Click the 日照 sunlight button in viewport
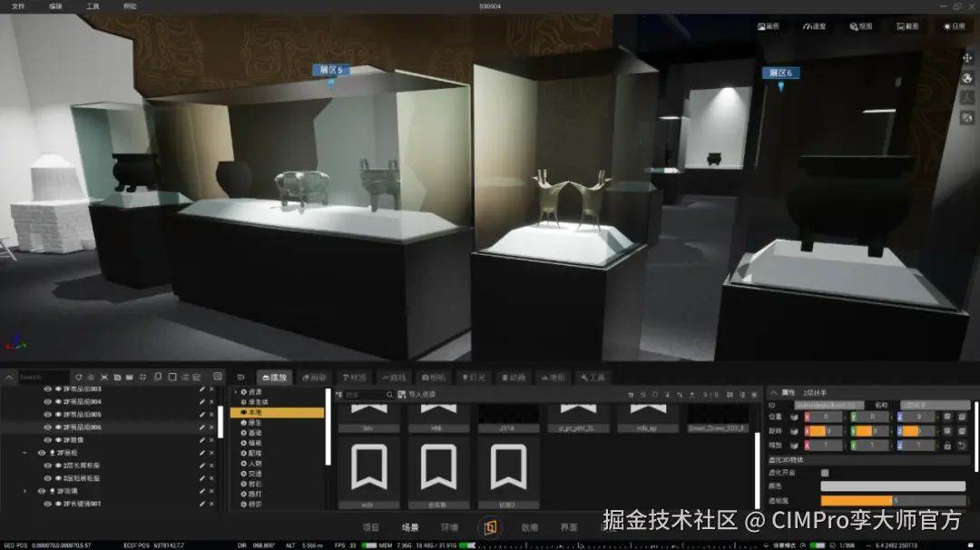The width and height of the screenshot is (980, 550). (x=955, y=26)
